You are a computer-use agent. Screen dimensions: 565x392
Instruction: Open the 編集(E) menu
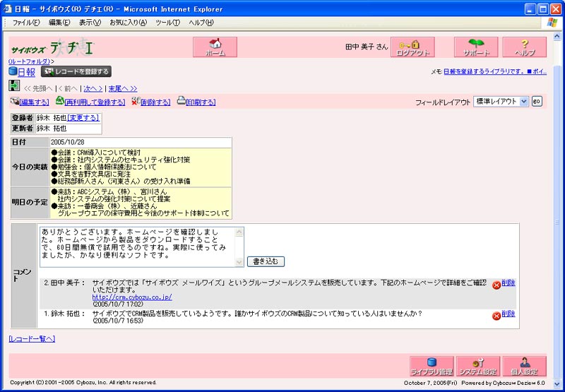click(x=59, y=23)
